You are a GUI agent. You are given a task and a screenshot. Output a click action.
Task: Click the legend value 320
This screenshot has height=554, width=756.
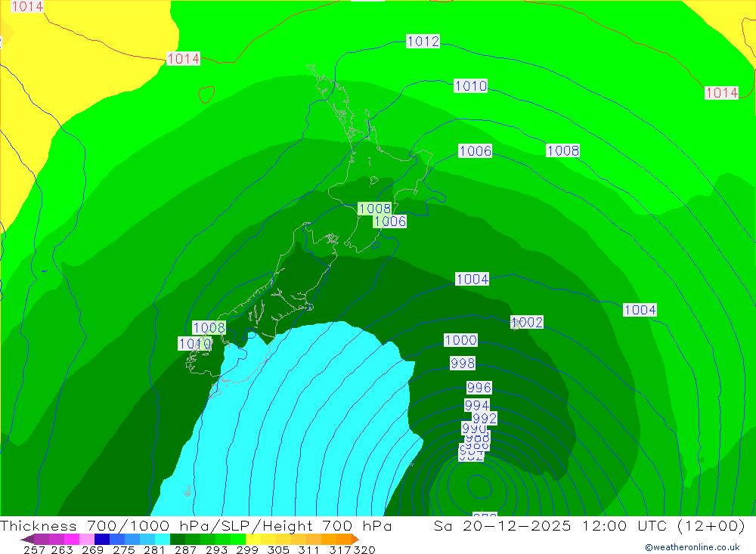coord(364,550)
